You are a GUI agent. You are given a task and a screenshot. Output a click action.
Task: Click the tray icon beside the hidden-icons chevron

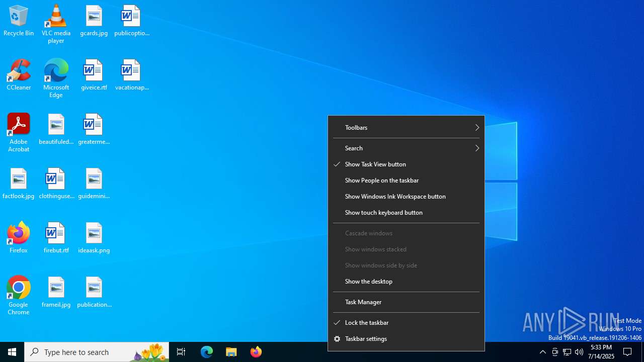coord(555,352)
